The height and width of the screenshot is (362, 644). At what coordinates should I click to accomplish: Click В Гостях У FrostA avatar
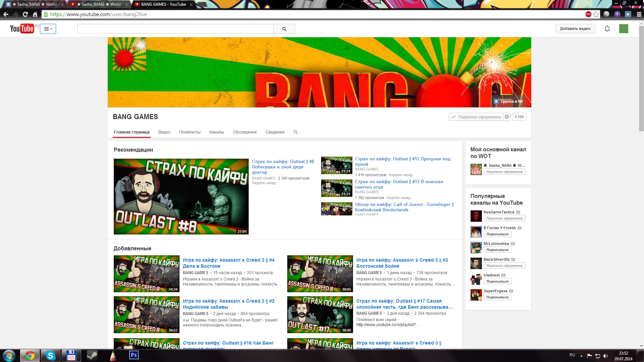[476, 232]
